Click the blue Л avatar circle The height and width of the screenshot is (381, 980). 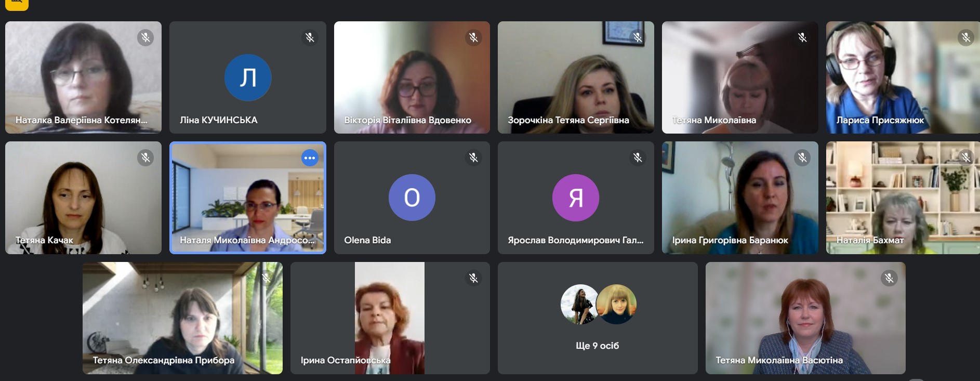pyautogui.click(x=248, y=77)
